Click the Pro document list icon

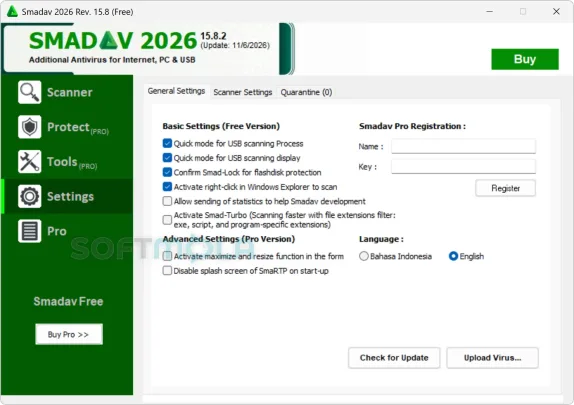pyautogui.click(x=29, y=231)
